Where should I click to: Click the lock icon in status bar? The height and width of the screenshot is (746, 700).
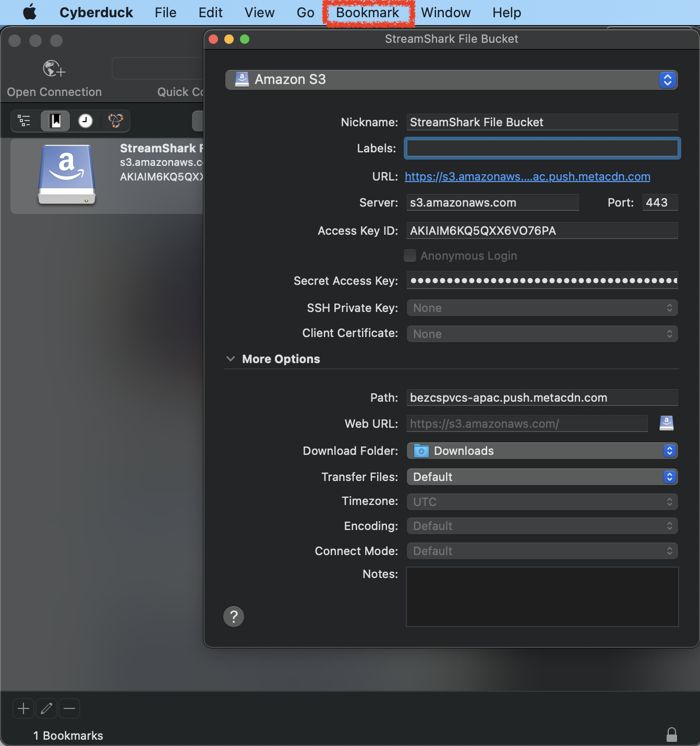[x=672, y=735]
